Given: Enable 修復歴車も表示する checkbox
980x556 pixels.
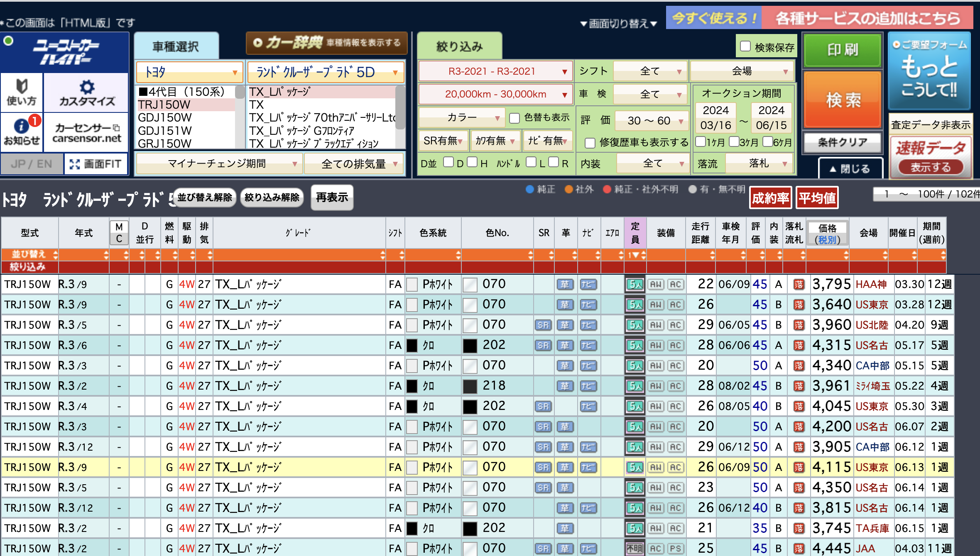Looking at the screenshot, I should 590,143.
